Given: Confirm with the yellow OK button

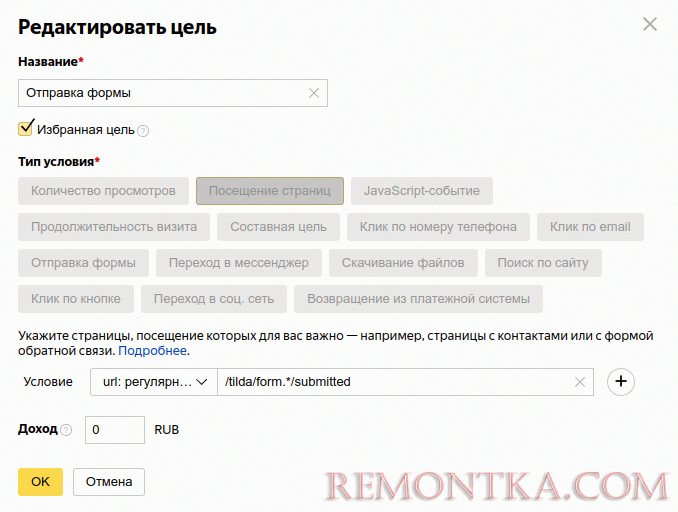Looking at the screenshot, I should [40, 482].
